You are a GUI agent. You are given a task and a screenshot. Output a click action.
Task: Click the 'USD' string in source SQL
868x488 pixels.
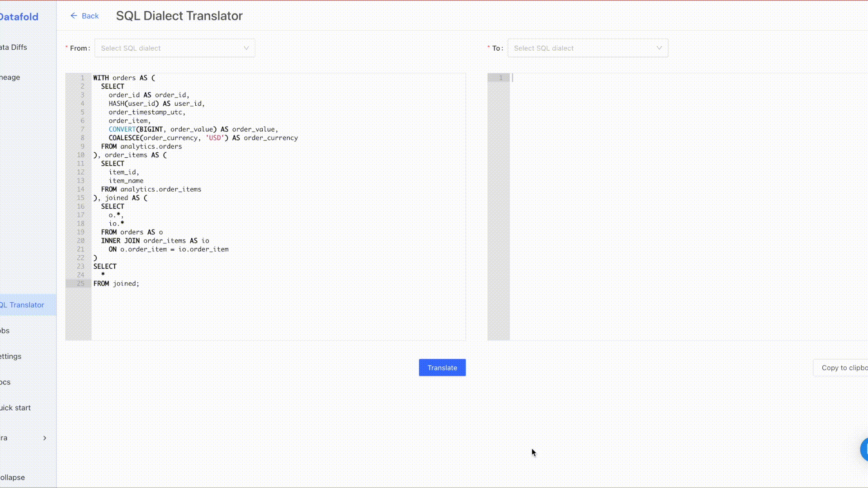215,138
